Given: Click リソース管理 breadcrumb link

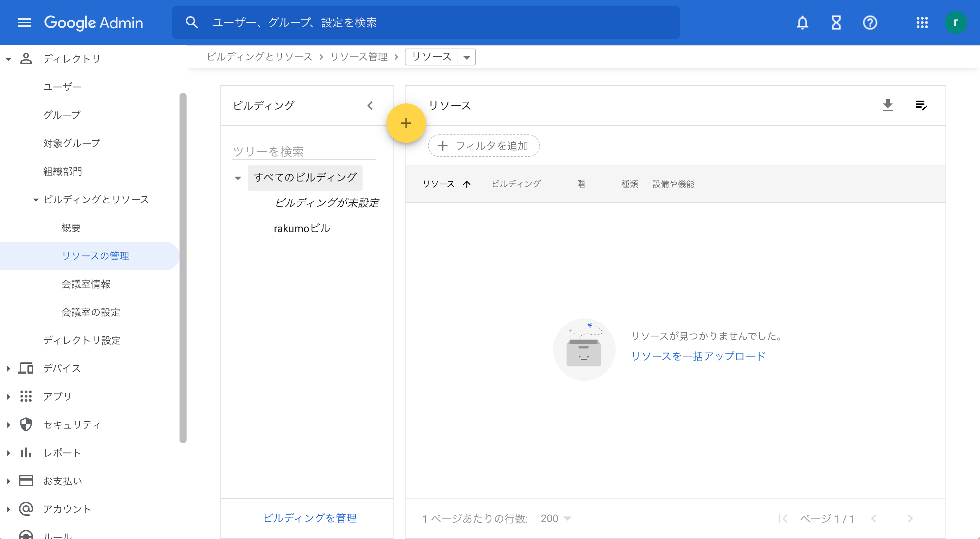Looking at the screenshot, I should 359,57.
